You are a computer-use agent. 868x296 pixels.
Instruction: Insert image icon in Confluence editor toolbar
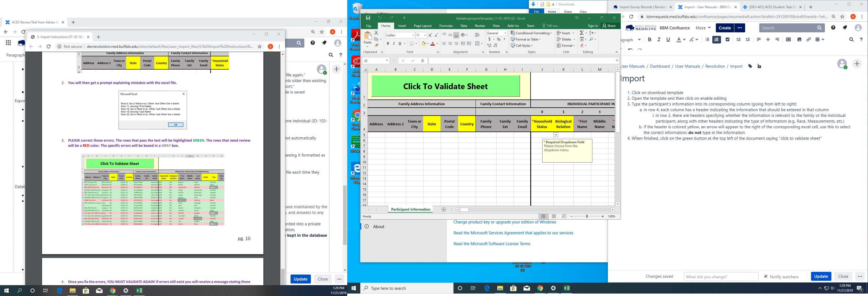[x=799, y=39]
